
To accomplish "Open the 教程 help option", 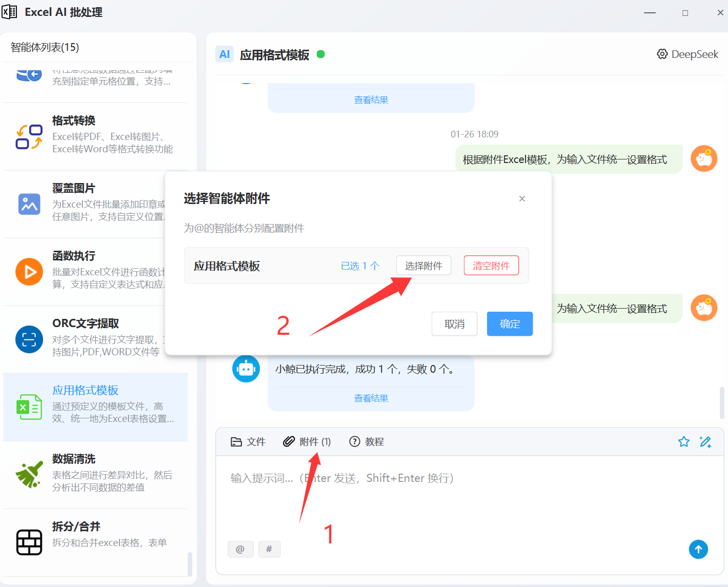I will coord(367,442).
